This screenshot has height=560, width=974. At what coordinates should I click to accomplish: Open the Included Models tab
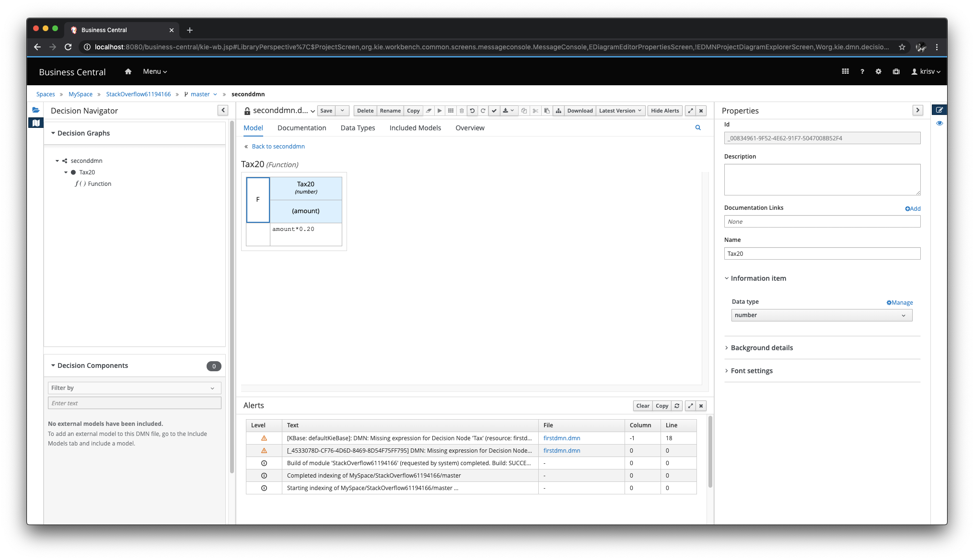click(415, 128)
